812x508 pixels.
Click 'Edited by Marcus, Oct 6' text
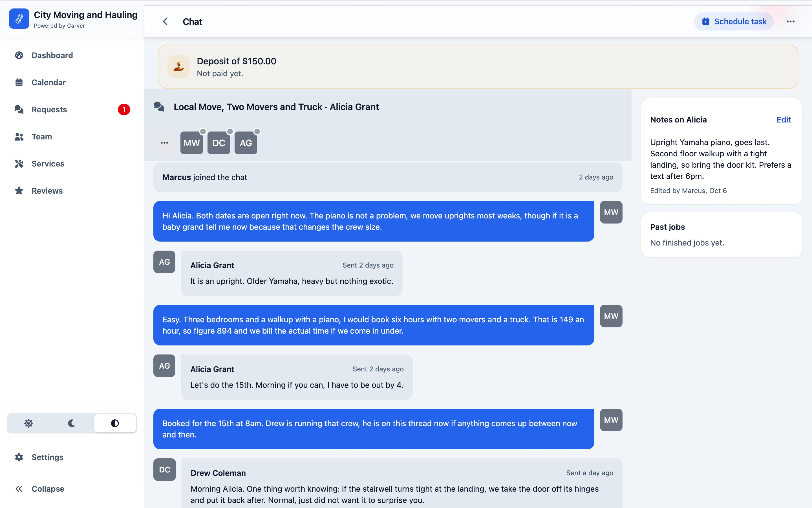click(688, 191)
